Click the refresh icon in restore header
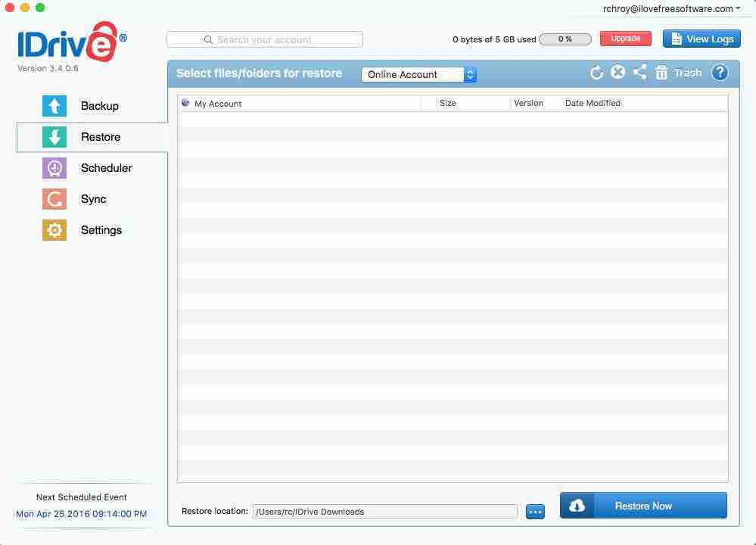756x545 pixels. coord(596,73)
